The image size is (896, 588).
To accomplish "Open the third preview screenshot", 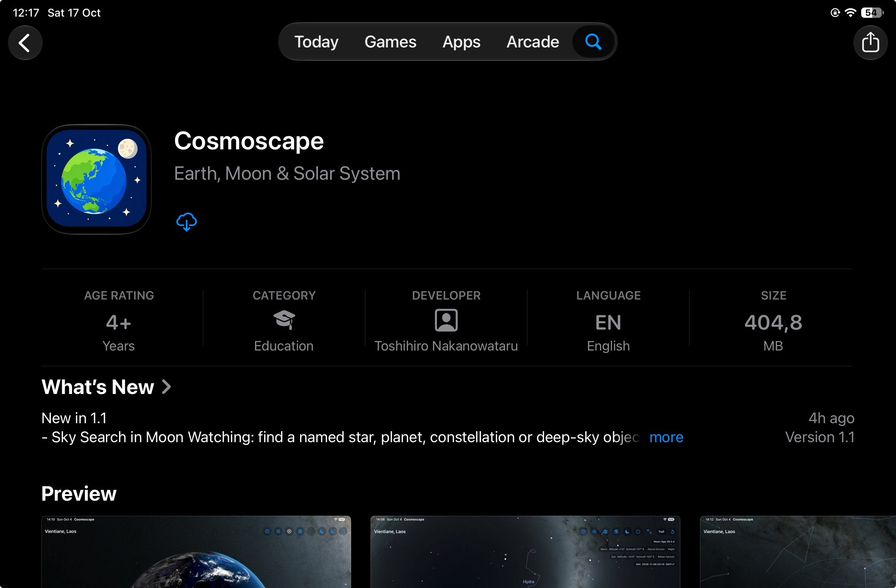I will [798, 552].
